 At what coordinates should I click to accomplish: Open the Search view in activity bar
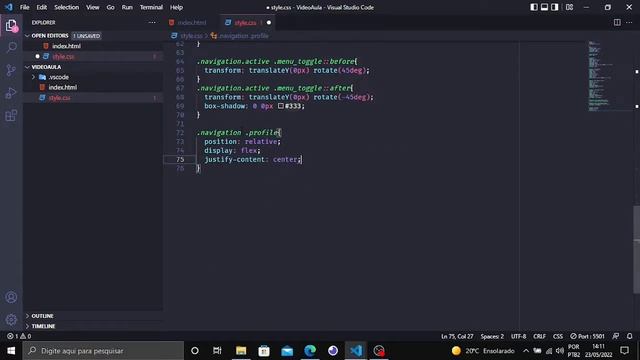[x=11, y=47]
